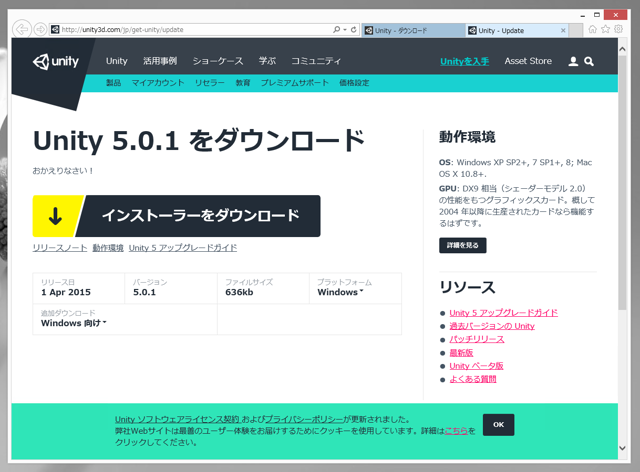Switch to the Unity - ダウンロード tab
This screenshot has width=640, height=472.
pyautogui.click(x=413, y=30)
